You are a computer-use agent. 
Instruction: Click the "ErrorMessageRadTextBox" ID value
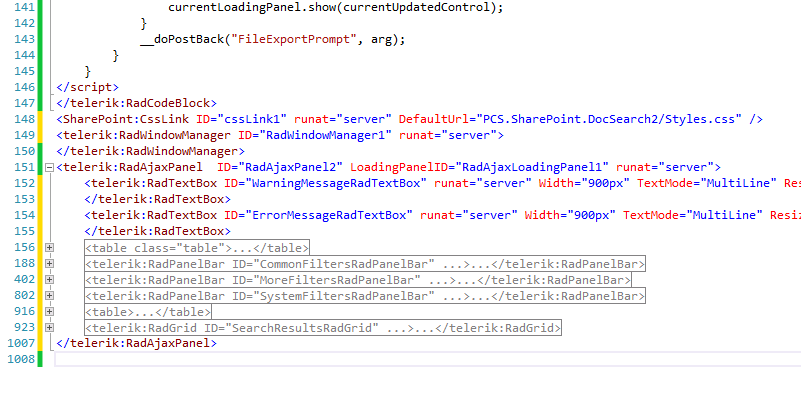[329, 215]
